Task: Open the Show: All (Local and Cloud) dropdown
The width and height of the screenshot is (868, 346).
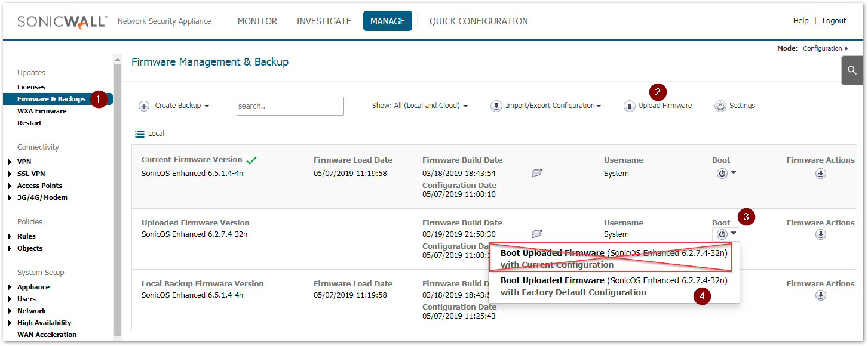Action: coord(419,106)
